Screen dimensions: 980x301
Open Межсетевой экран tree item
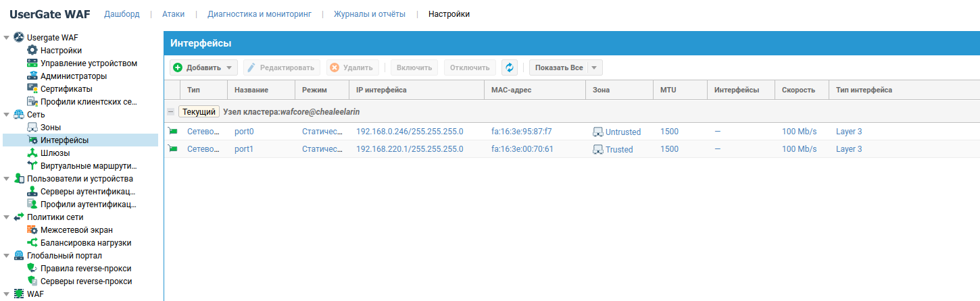[x=76, y=229]
